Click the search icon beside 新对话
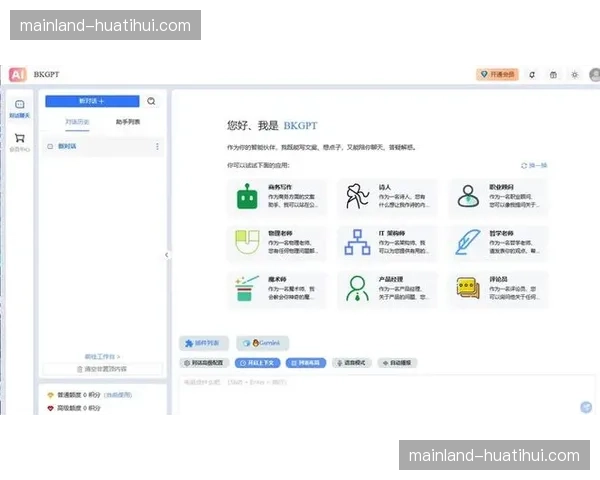Viewport: 600px width, 480px height. point(152,101)
